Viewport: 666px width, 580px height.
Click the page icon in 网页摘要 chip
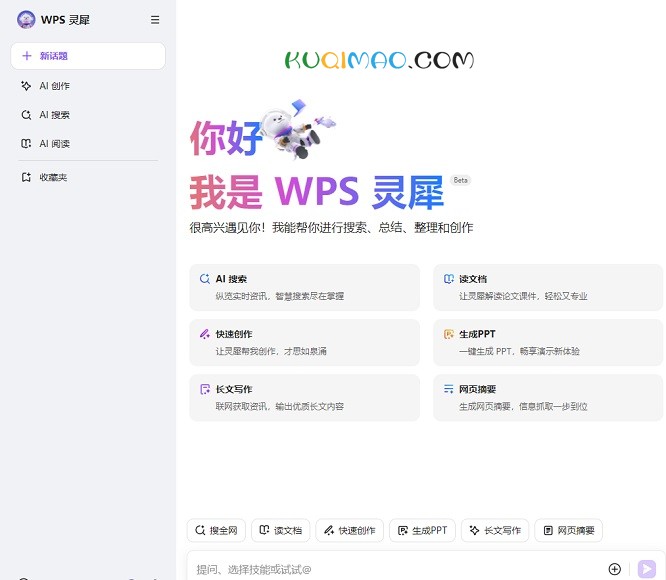click(548, 530)
